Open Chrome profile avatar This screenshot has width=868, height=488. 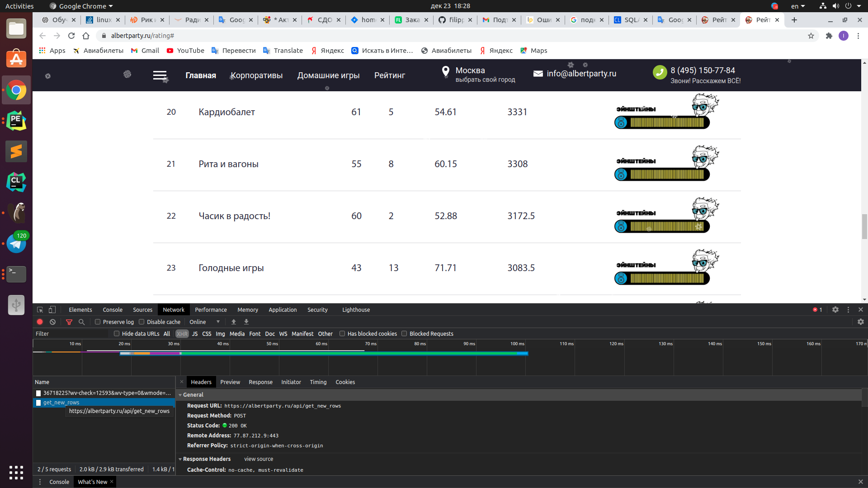(x=844, y=36)
